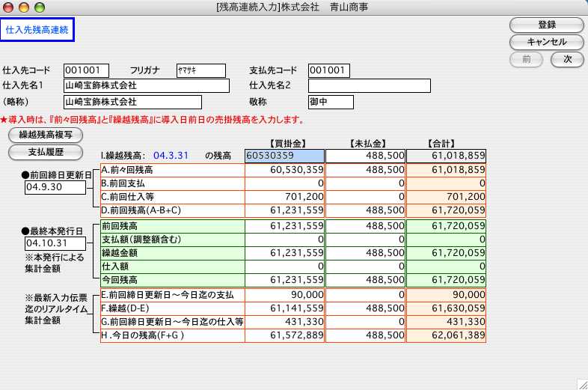This screenshot has height=390, width=588.
Task: Select the 敬称 field containing 御中
Action: click(330, 102)
